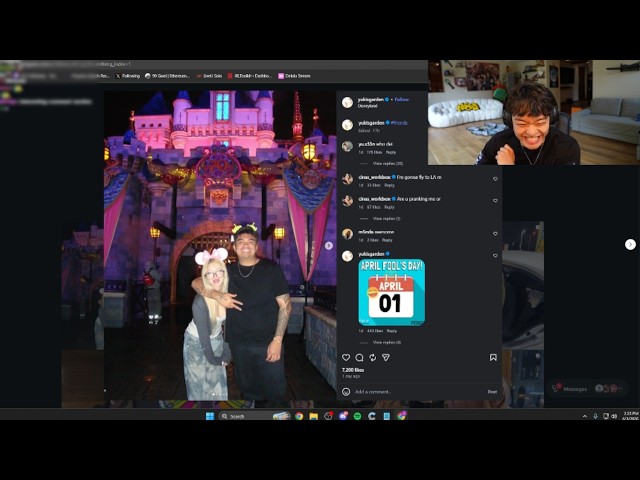
Task: Repost using the circular arrows icon
Action: (373, 358)
